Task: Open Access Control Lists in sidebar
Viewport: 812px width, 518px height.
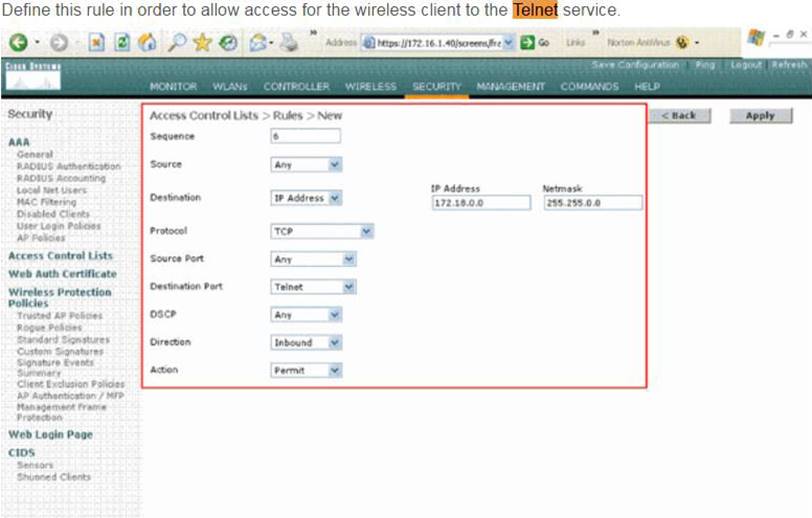Action: pos(60,256)
